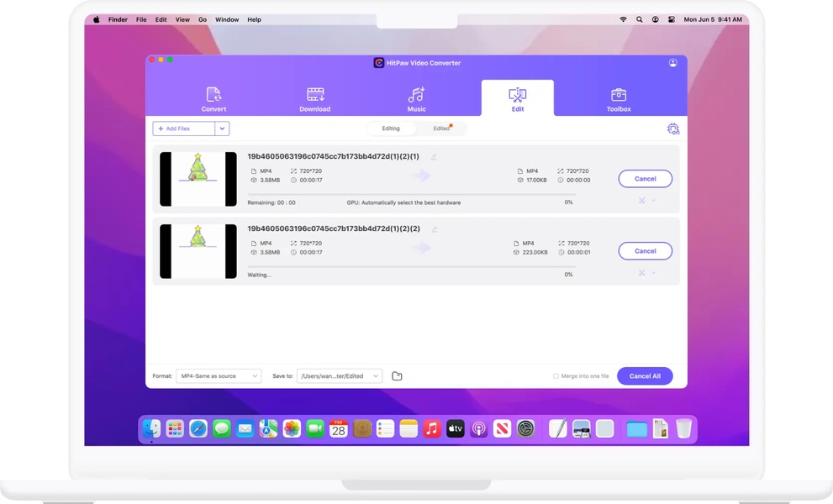Screen dimensions: 833x504
Task: Select the Edit tab in HitPaw
Action: click(x=518, y=98)
